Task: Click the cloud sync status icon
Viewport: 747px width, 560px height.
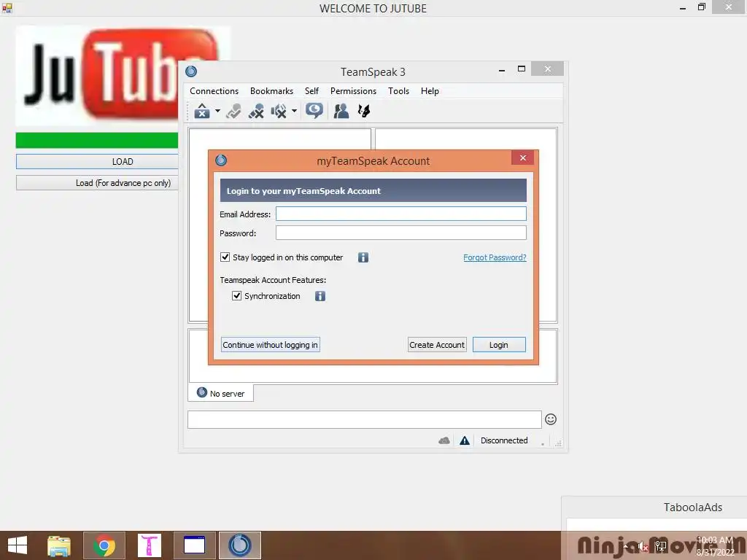Action: [x=444, y=440]
